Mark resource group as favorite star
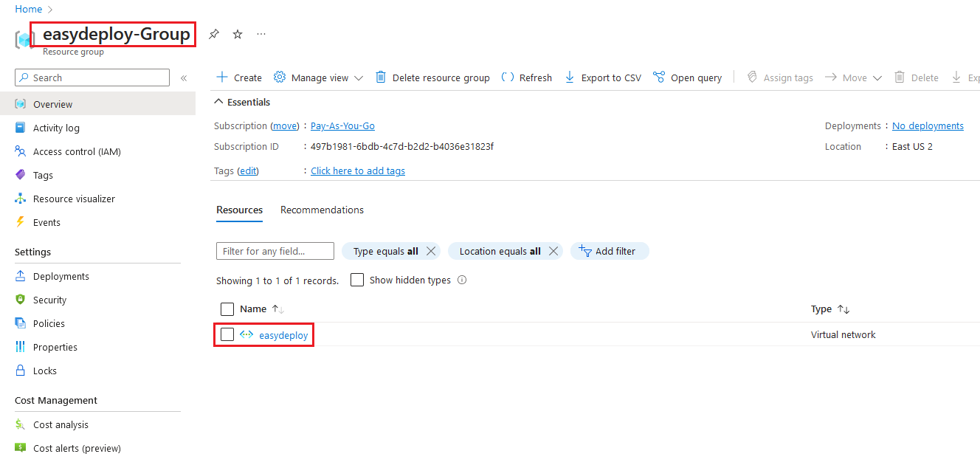The image size is (980, 465). click(238, 34)
